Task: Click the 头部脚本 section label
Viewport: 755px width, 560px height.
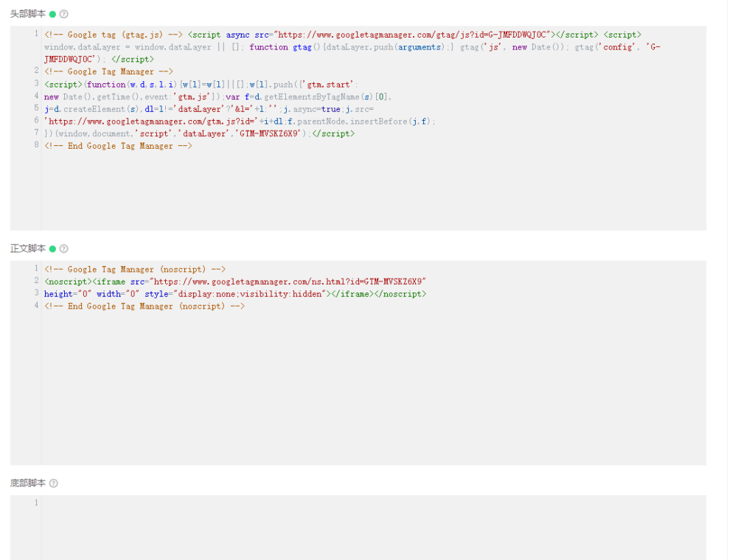Action: click(27, 14)
